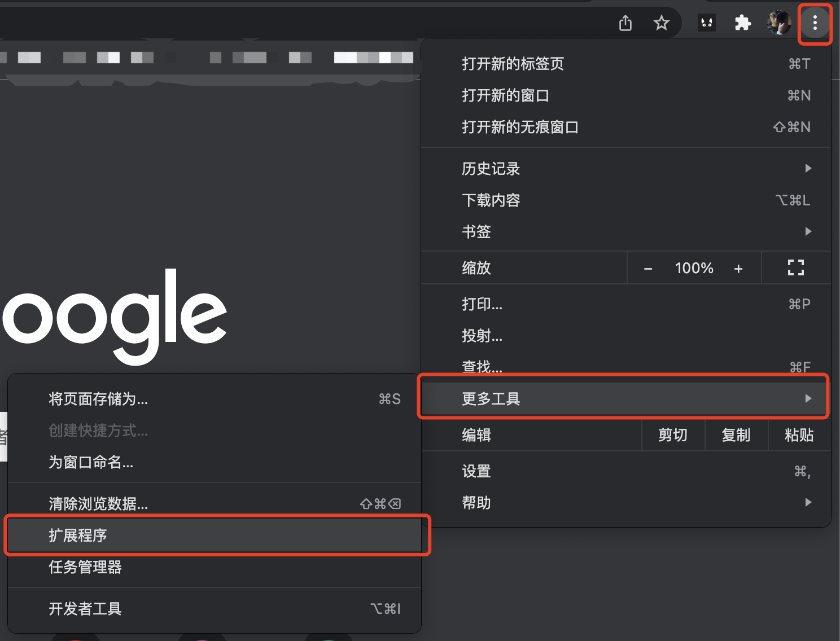Open 设置 settings
This screenshot has width=840, height=641.
(626, 471)
